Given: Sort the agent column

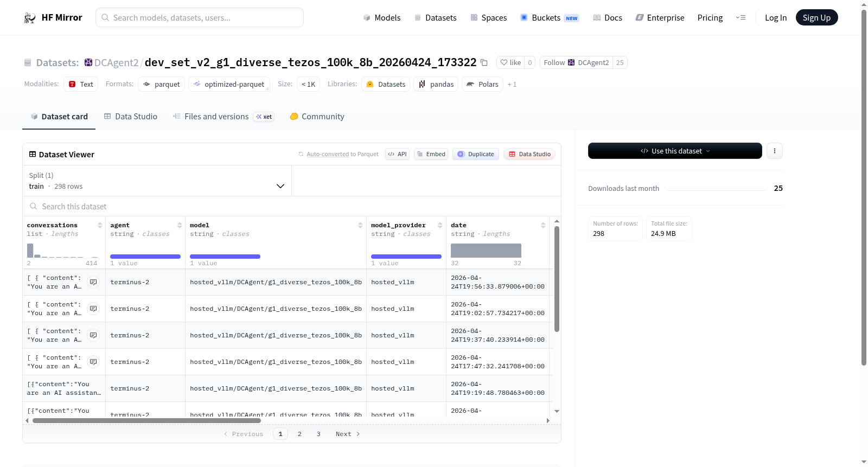Looking at the screenshot, I should [180, 225].
